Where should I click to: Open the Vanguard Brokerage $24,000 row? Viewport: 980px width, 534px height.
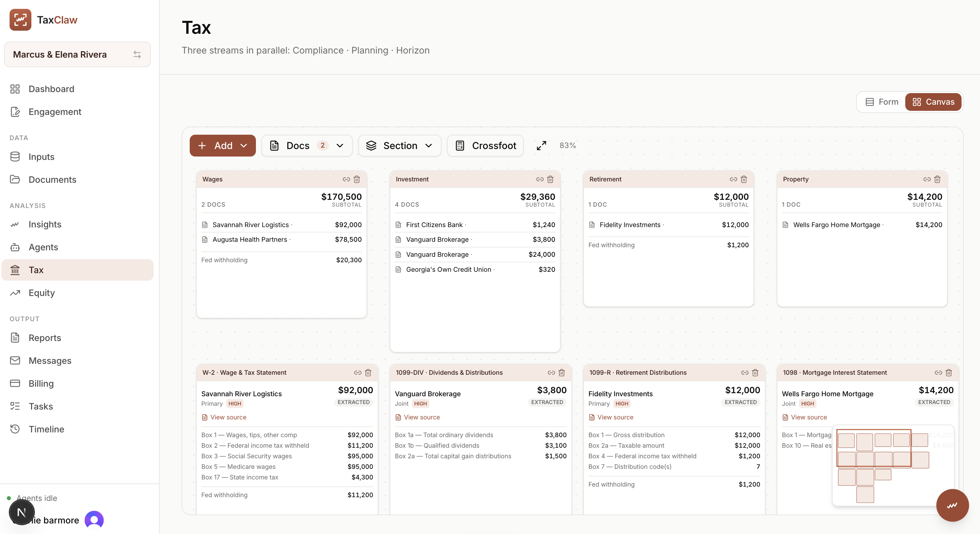tap(475, 254)
